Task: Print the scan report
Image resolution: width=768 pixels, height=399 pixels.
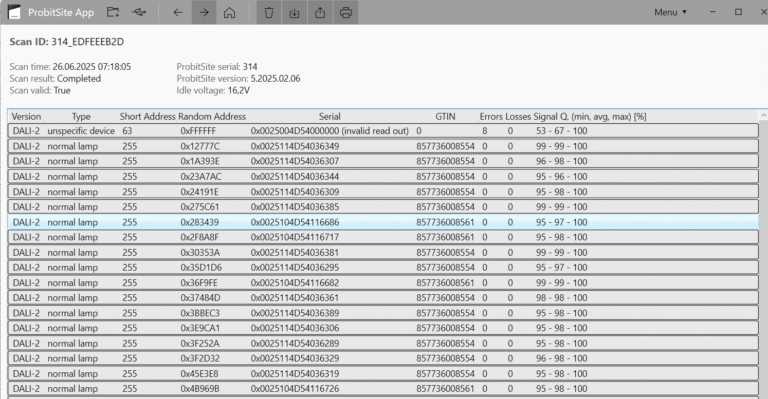Action: pyautogui.click(x=346, y=12)
